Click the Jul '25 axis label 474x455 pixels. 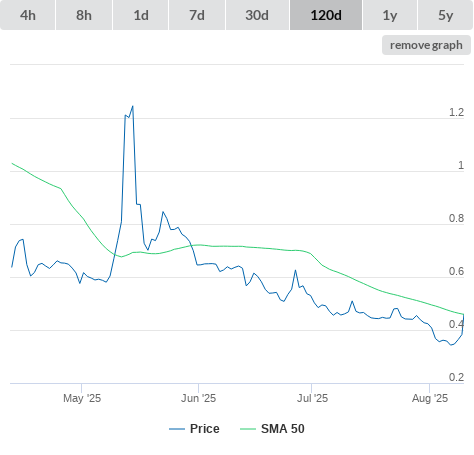click(312, 398)
